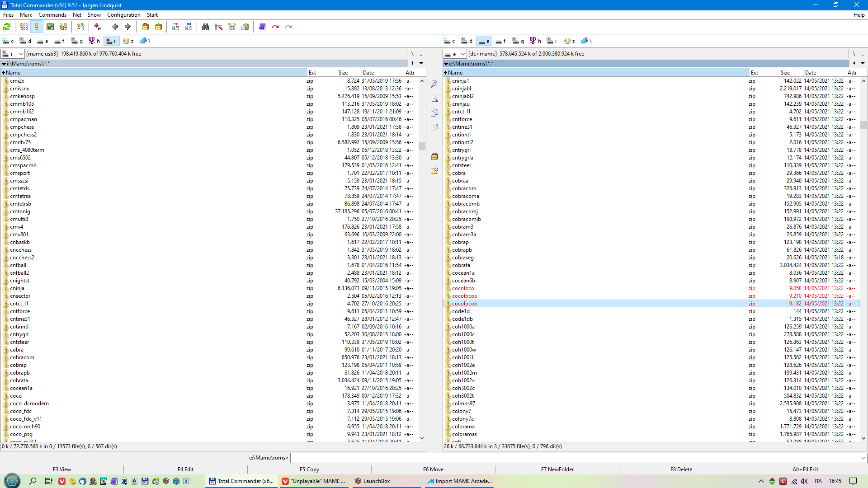868x488 pixels.
Task: Open the Mark menu
Action: click(26, 15)
